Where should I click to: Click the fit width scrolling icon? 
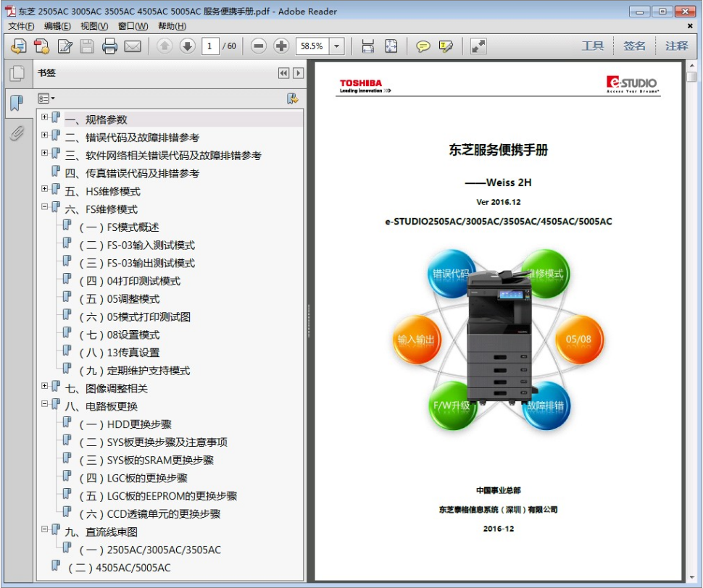click(367, 46)
